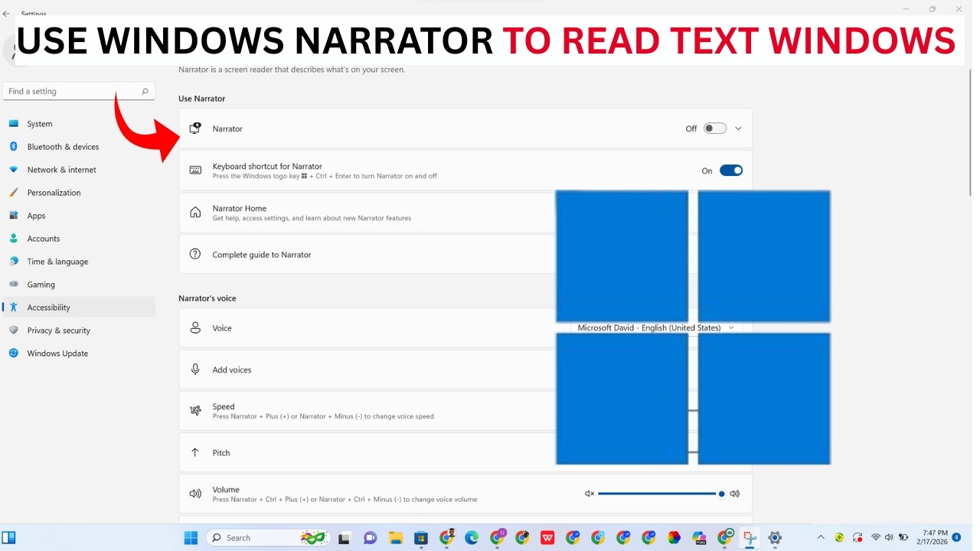The width and height of the screenshot is (980, 551).
Task: Turn on the Narrator toggle
Action: click(715, 129)
